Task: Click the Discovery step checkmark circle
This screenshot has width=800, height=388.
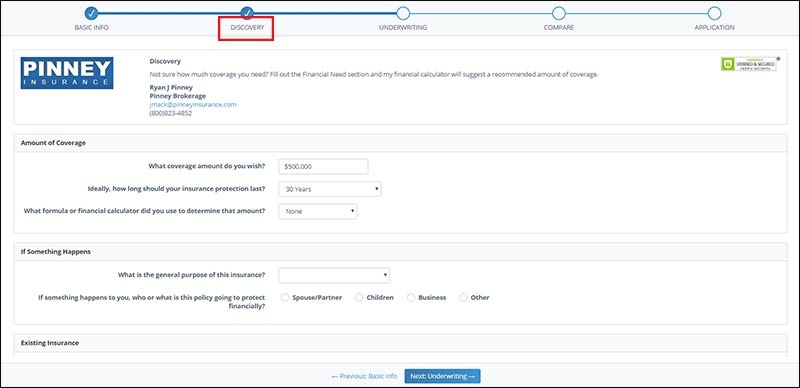Action: click(247, 13)
